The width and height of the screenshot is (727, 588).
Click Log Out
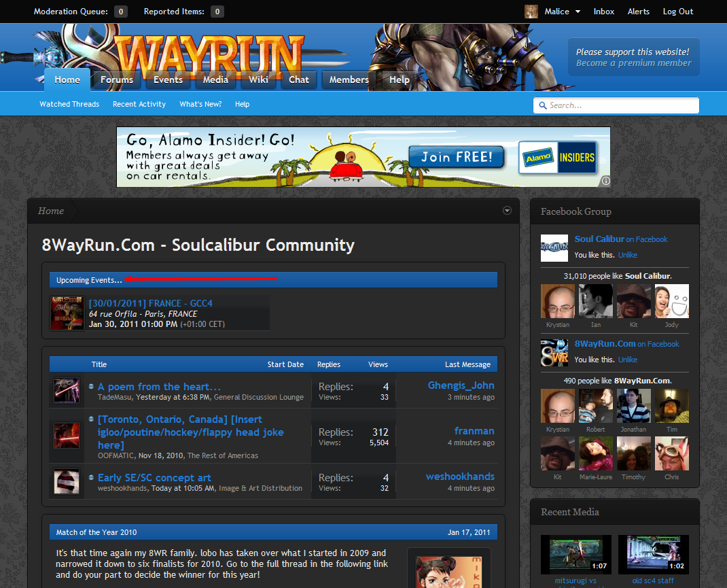pyautogui.click(x=678, y=12)
